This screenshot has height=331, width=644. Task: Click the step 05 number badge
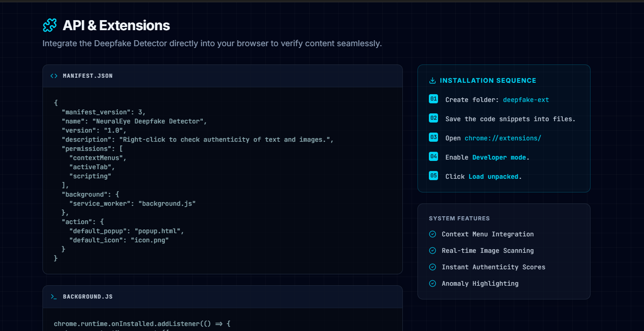click(433, 176)
